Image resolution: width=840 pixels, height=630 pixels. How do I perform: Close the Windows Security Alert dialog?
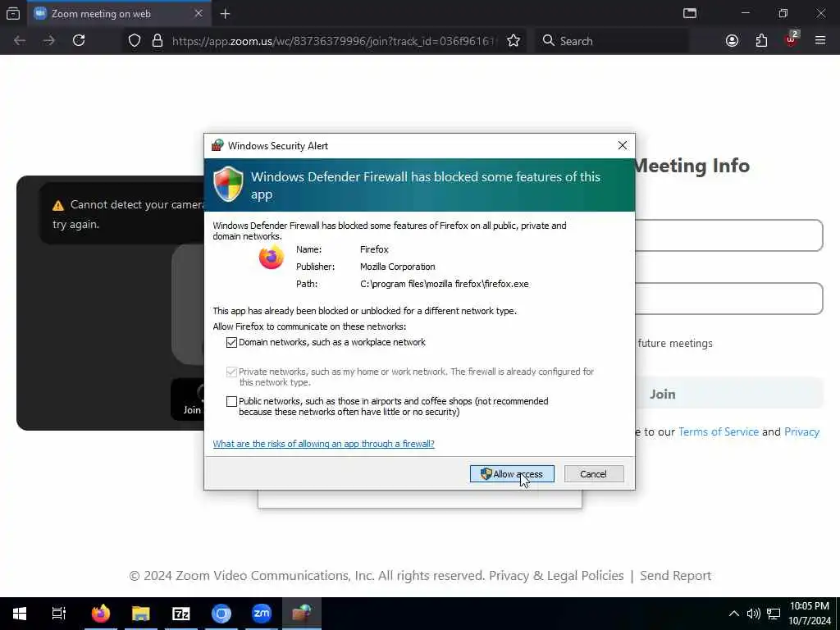622,146
